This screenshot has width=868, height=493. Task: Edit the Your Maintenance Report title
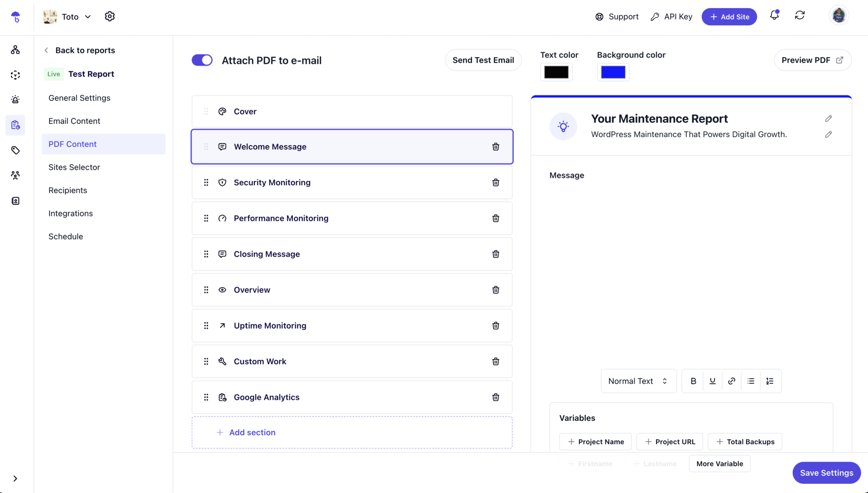point(828,118)
